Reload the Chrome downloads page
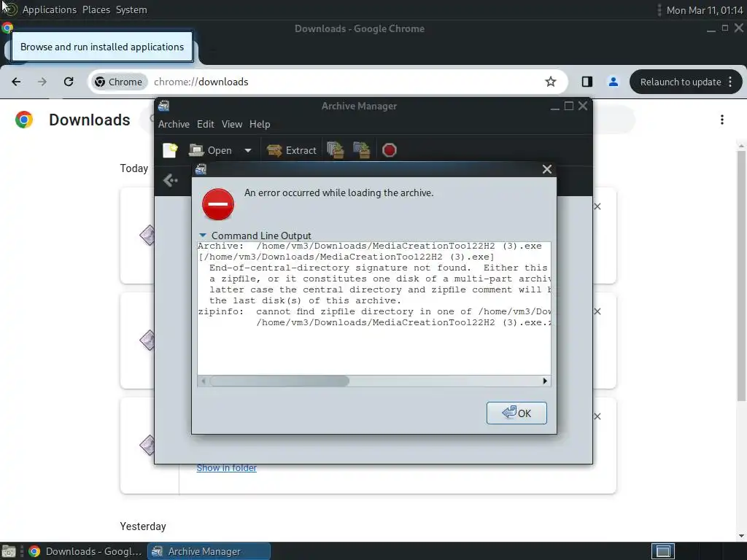Image resolution: width=747 pixels, height=560 pixels. [x=69, y=82]
